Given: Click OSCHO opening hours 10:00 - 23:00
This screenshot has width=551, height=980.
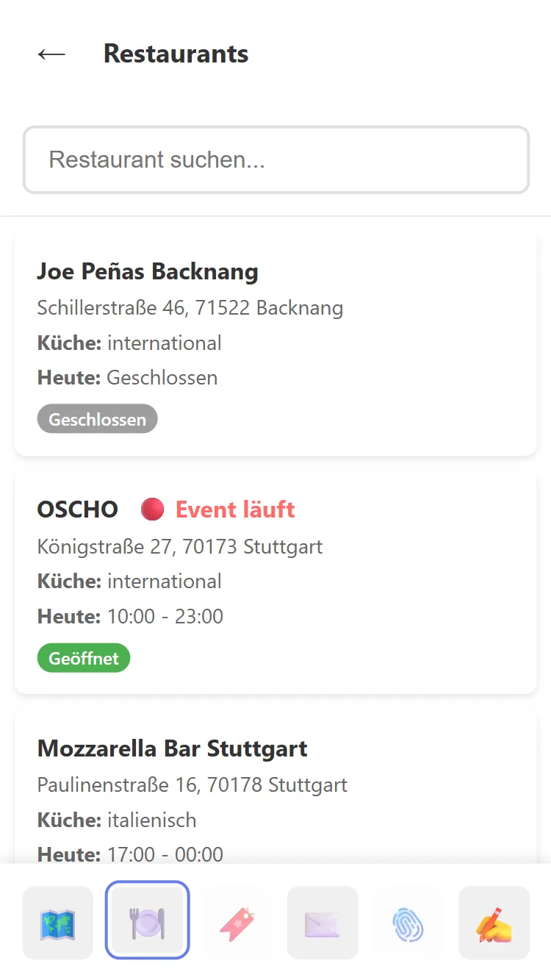Looking at the screenshot, I should click(165, 616).
